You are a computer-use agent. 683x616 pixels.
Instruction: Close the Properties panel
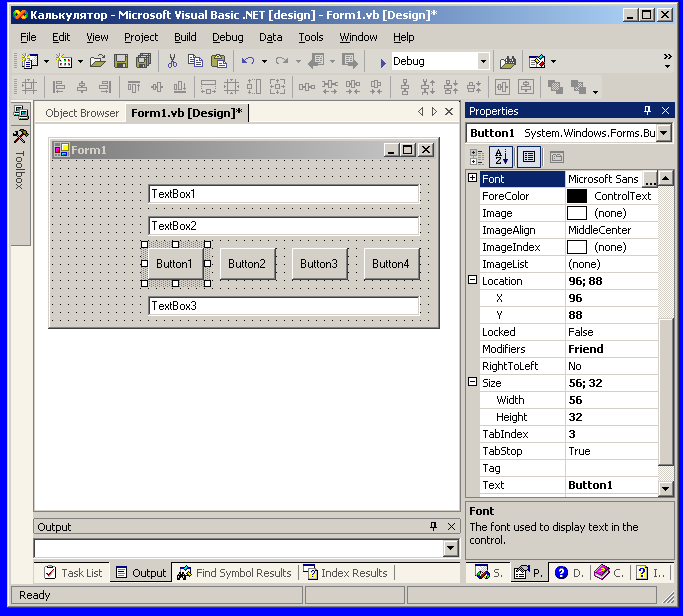pyautogui.click(x=665, y=111)
